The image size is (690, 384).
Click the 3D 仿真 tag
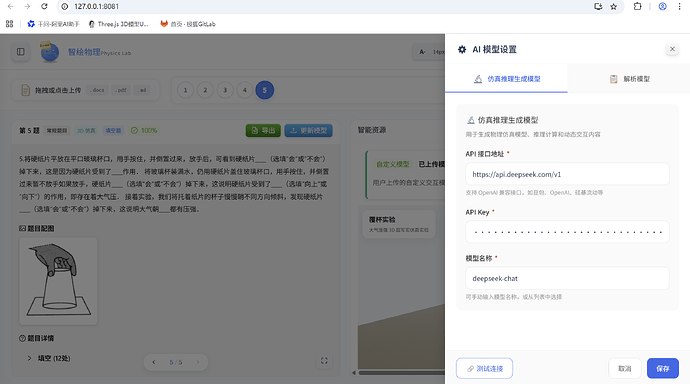click(x=86, y=131)
